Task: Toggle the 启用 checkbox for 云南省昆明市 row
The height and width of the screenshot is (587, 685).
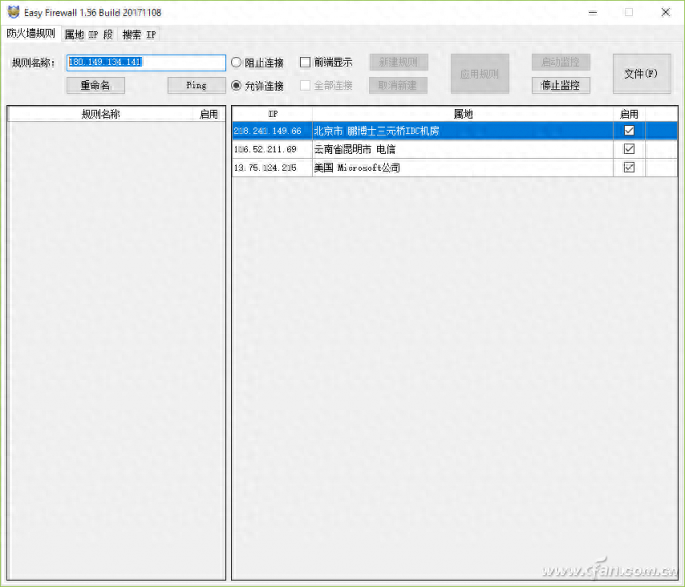Action: 629,149
